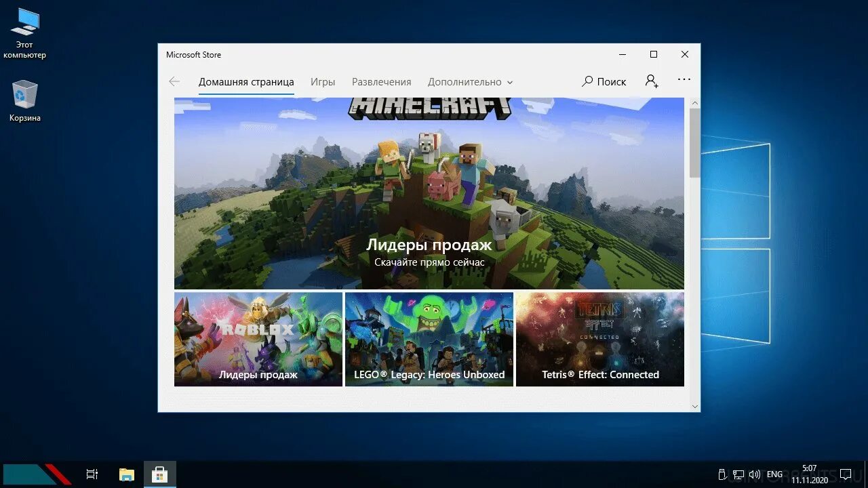Select the Домашняя страница tab
The image size is (868, 488).
[x=246, y=82]
